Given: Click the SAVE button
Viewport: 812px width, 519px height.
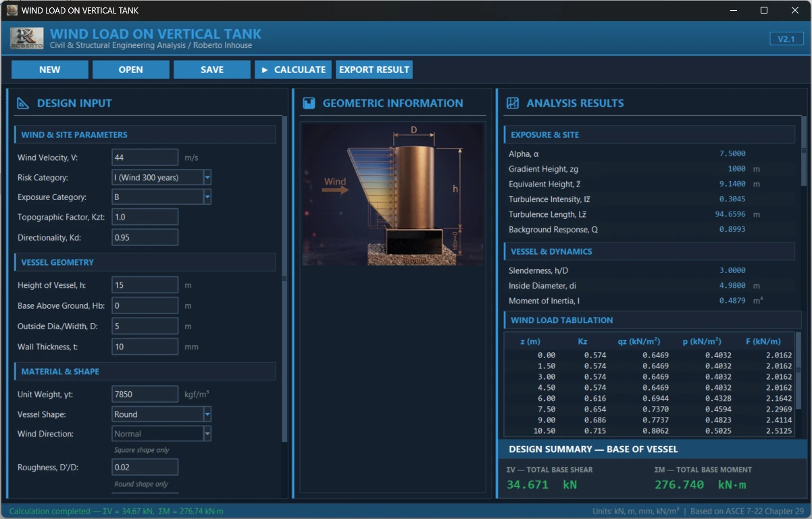Looking at the screenshot, I should point(212,70).
